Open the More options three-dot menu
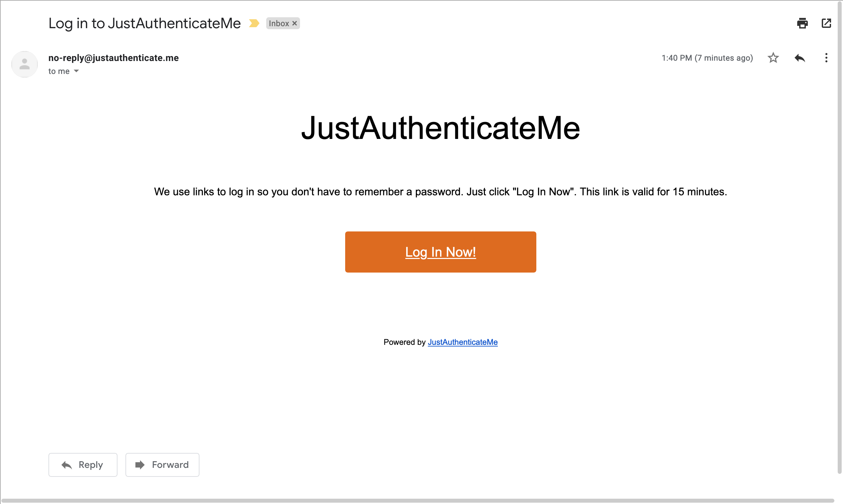The width and height of the screenshot is (843, 504). [826, 58]
